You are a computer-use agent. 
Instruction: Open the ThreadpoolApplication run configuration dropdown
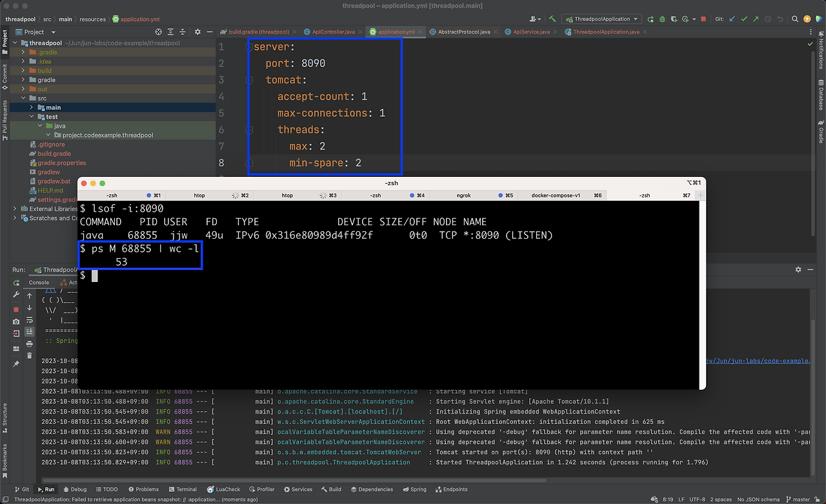(601, 19)
